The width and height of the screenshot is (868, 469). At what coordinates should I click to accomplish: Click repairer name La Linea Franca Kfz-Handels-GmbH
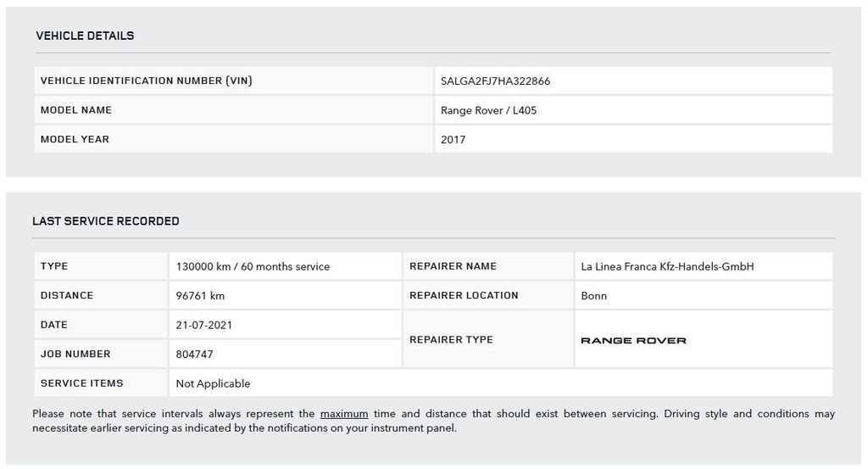coord(667,266)
